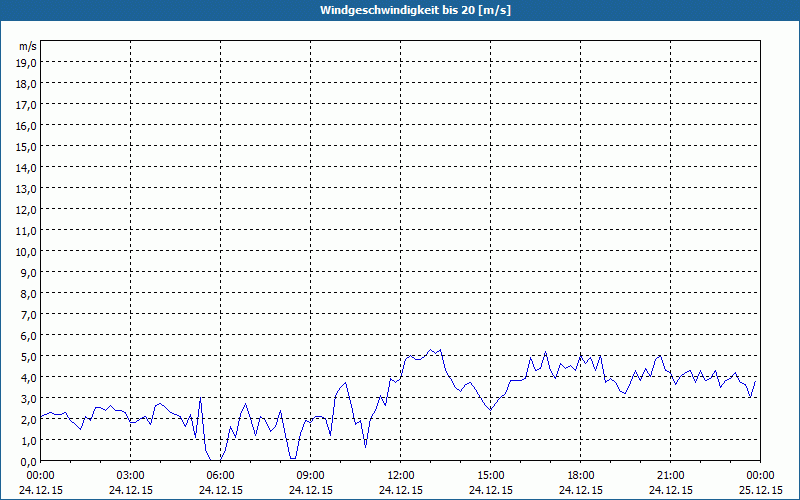Select the 18,0 y-axis label
The image size is (800, 500).
click(26, 84)
